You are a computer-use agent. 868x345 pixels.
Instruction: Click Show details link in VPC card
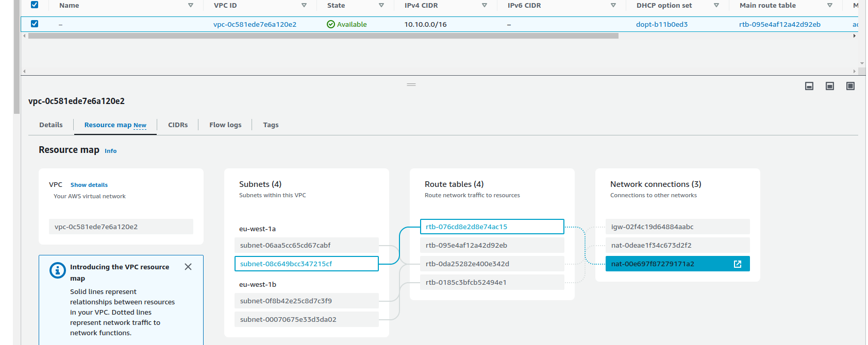pos(89,185)
